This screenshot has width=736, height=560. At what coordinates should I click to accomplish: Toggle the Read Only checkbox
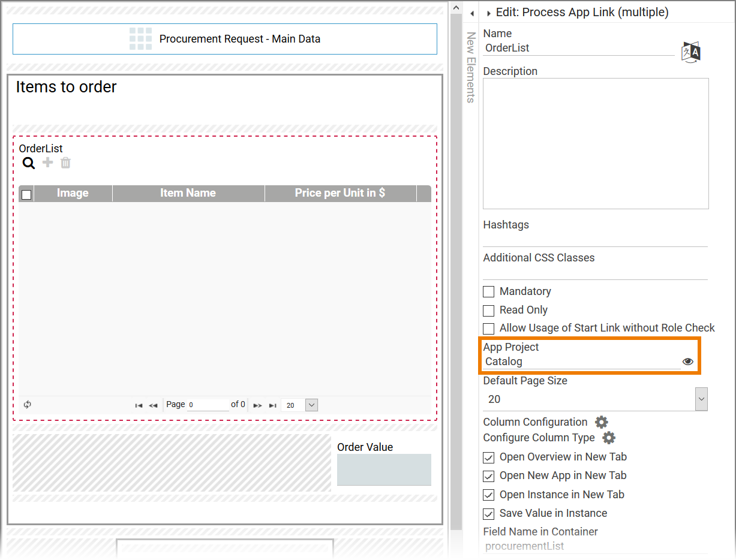tap(489, 310)
